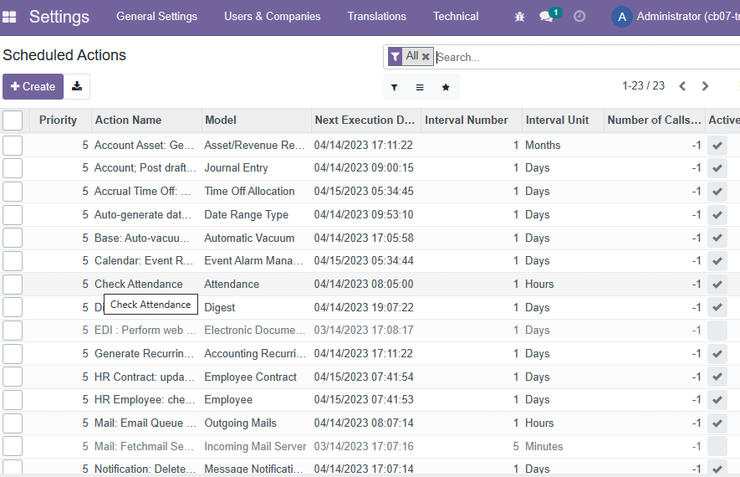Click the Scheduled Actions breadcrumb title
Viewport: 740px width, 477px height.
(x=64, y=55)
